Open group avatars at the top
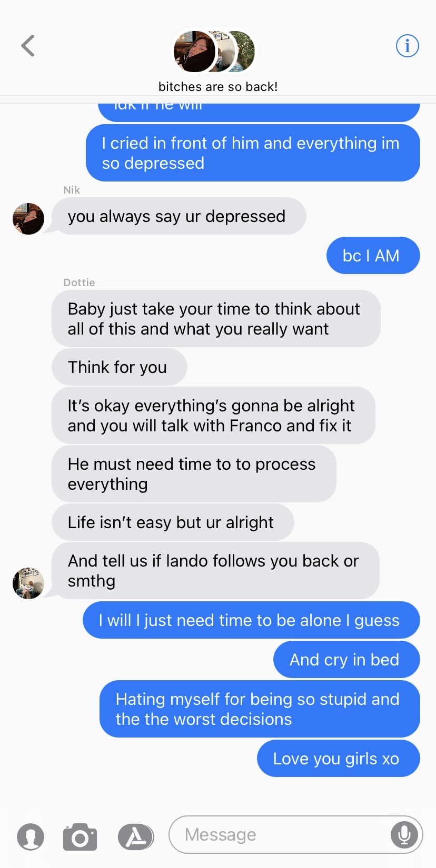Image resolution: width=436 pixels, height=868 pixels. (x=214, y=52)
